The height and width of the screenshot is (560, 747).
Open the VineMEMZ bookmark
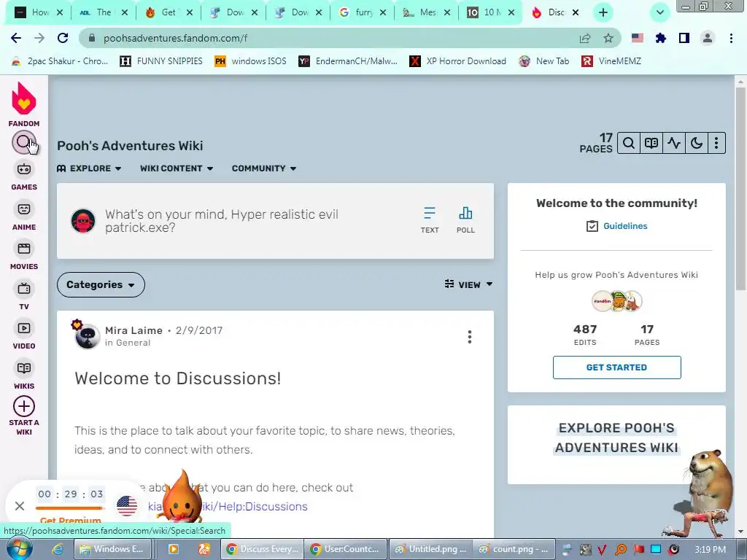coord(611,61)
